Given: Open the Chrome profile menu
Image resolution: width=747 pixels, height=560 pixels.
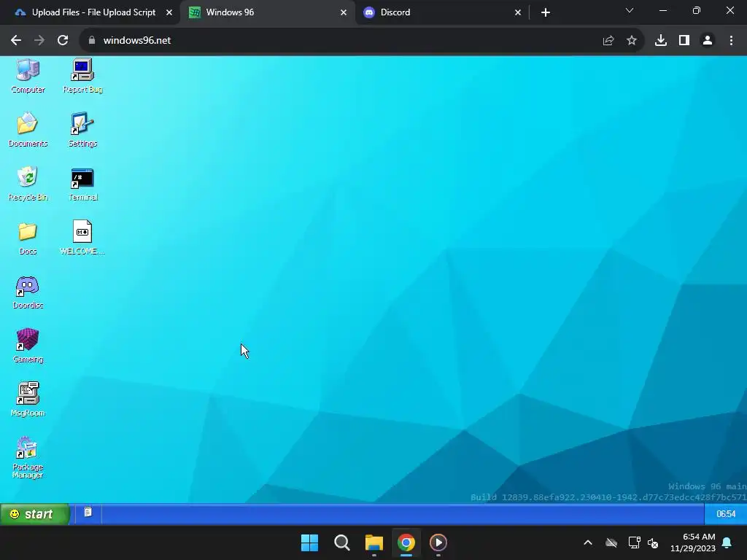Looking at the screenshot, I should click(x=708, y=41).
